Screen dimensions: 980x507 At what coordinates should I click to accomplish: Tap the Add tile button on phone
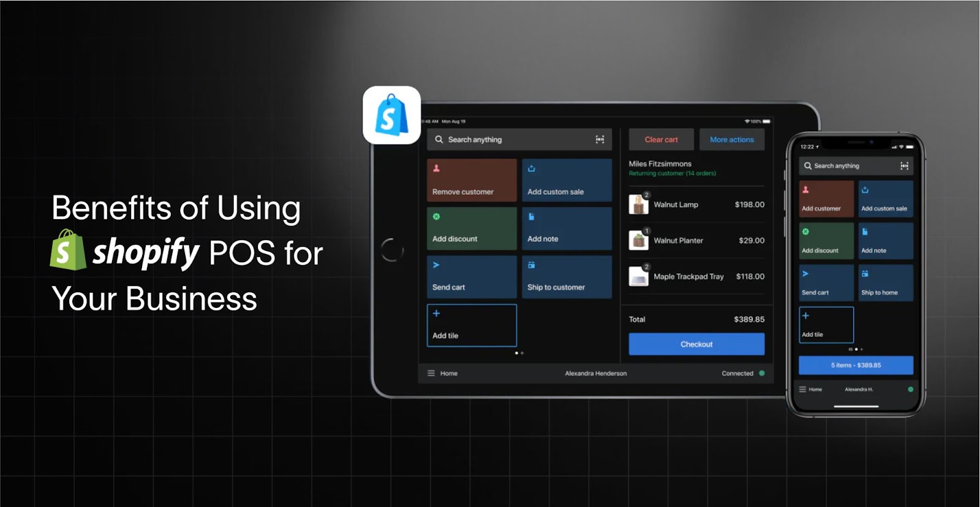coord(826,325)
